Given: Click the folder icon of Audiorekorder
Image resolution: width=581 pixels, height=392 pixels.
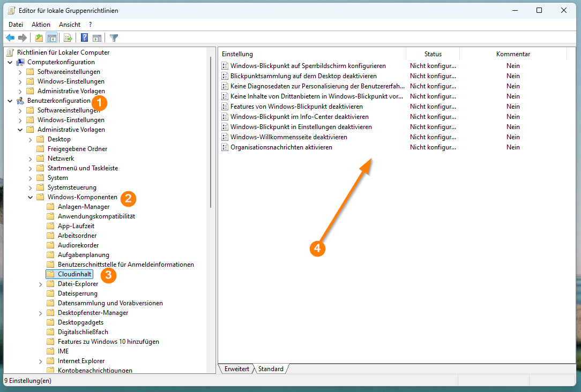Looking at the screenshot, I should (51, 245).
